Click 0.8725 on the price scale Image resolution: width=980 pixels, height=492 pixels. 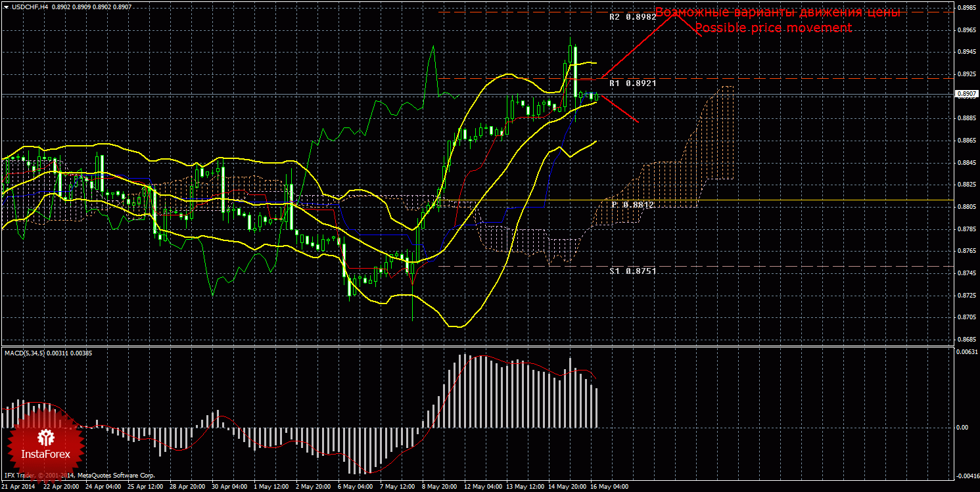tap(966, 296)
